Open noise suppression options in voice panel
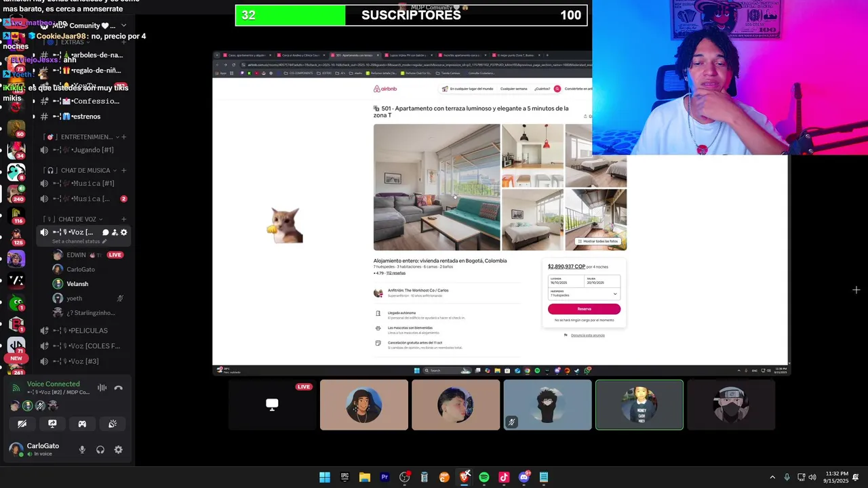This screenshot has height=488, width=868. pos(102,388)
